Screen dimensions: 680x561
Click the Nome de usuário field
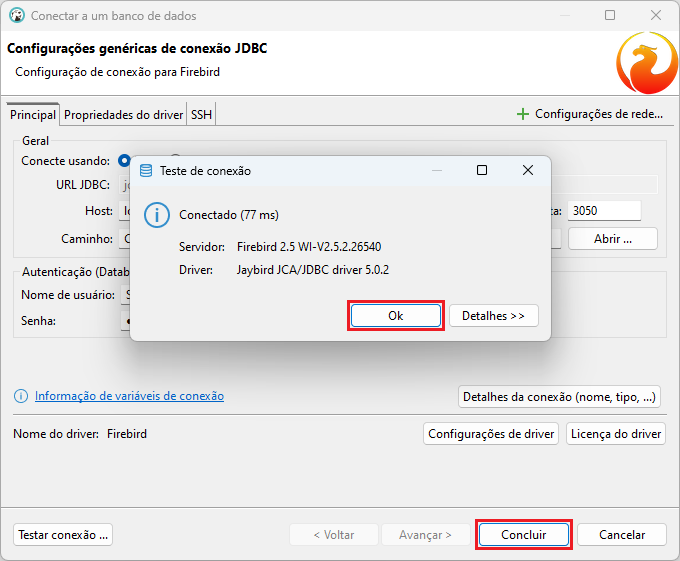(x=125, y=295)
